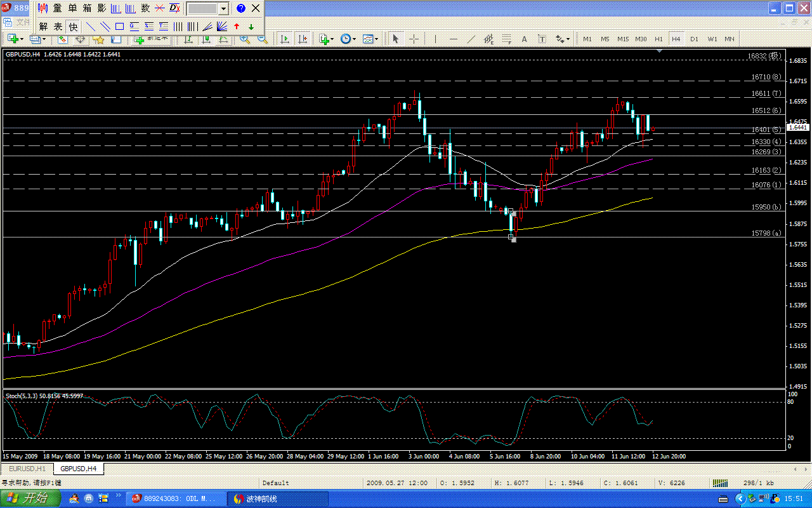Switch to MN timeframe
Image resolution: width=812 pixels, height=508 pixels.
730,39
